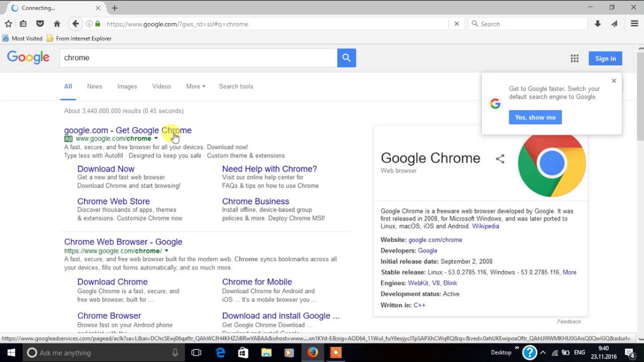Screen dimensions: 644x362
Task: Launch Microsoft Edge from the taskbar
Action: coord(220,352)
